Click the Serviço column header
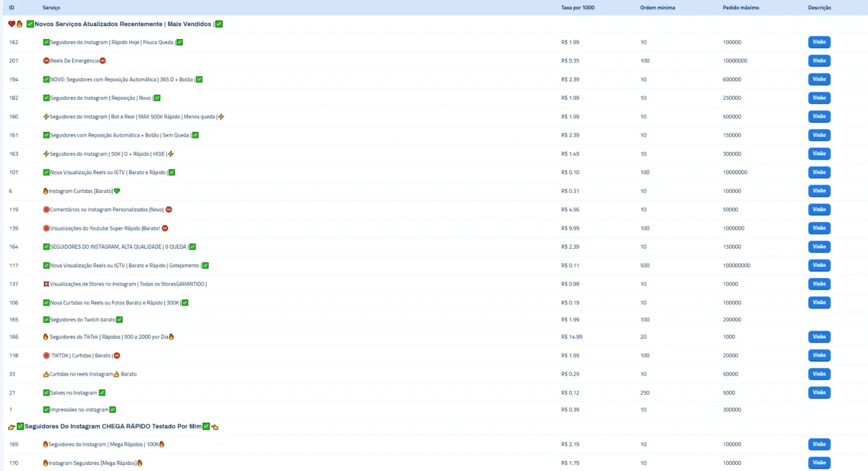 pyautogui.click(x=51, y=7)
